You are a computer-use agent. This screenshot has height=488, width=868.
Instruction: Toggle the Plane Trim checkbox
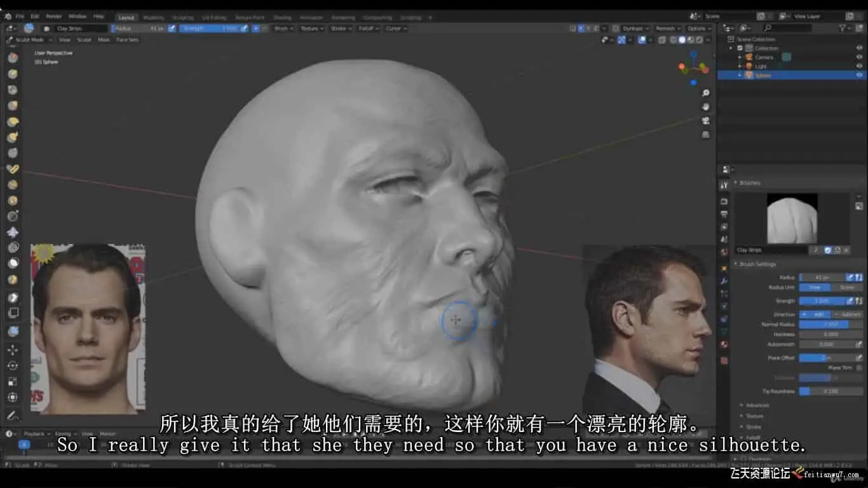point(859,368)
